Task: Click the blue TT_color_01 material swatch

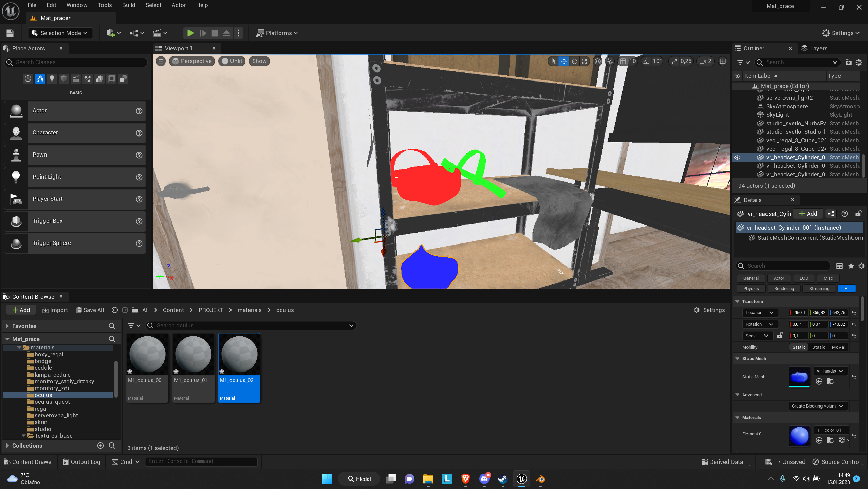Action: pyautogui.click(x=799, y=435)
